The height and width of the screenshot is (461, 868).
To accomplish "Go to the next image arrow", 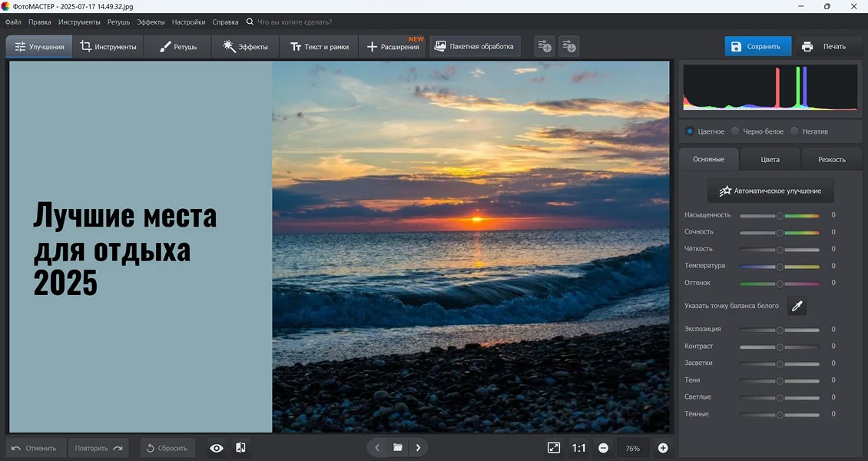I will pos(418,448).
